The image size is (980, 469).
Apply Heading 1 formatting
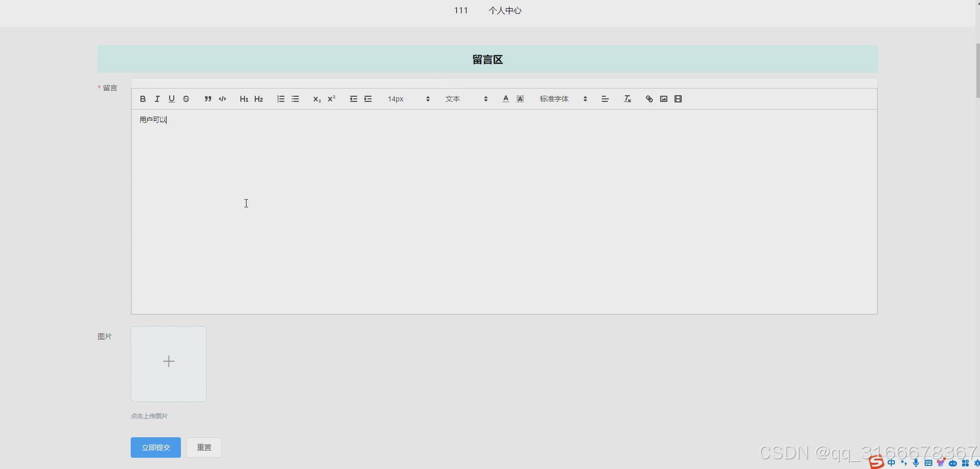coord(244,99)
